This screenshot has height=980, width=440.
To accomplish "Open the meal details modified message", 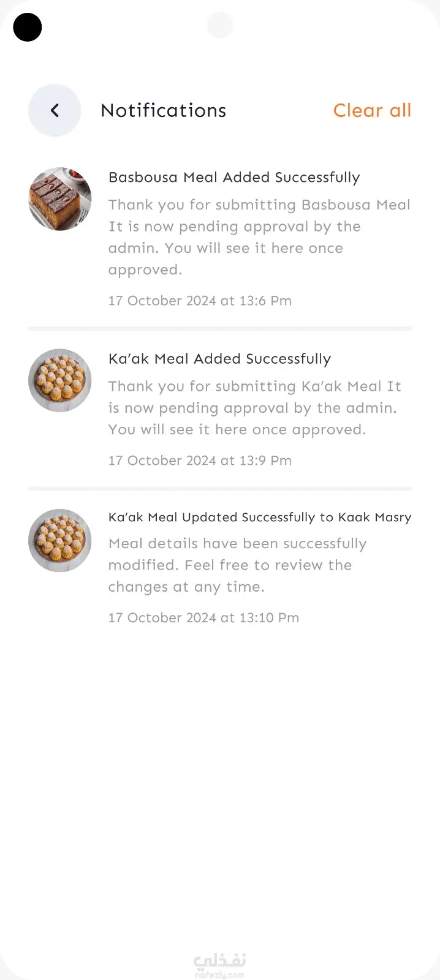I will pos(237,565).
